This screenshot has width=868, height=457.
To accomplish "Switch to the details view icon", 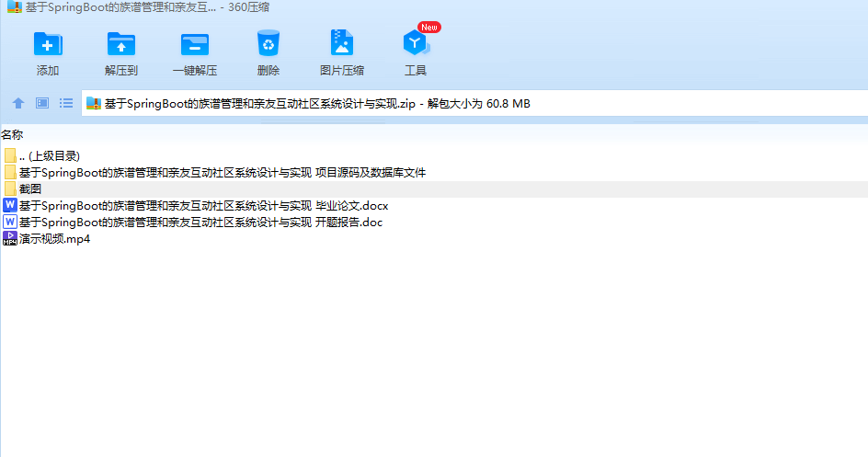I will coord(42,103).
